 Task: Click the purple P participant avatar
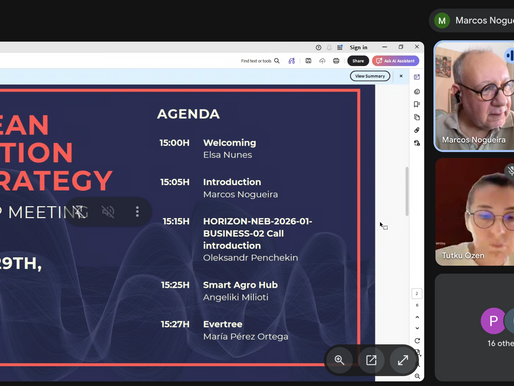(493, 321)
